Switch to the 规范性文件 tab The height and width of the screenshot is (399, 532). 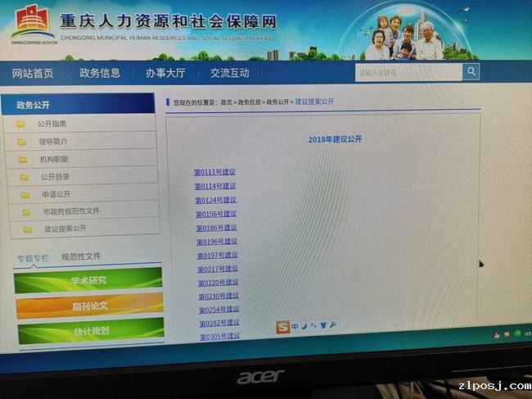point(81,256)
